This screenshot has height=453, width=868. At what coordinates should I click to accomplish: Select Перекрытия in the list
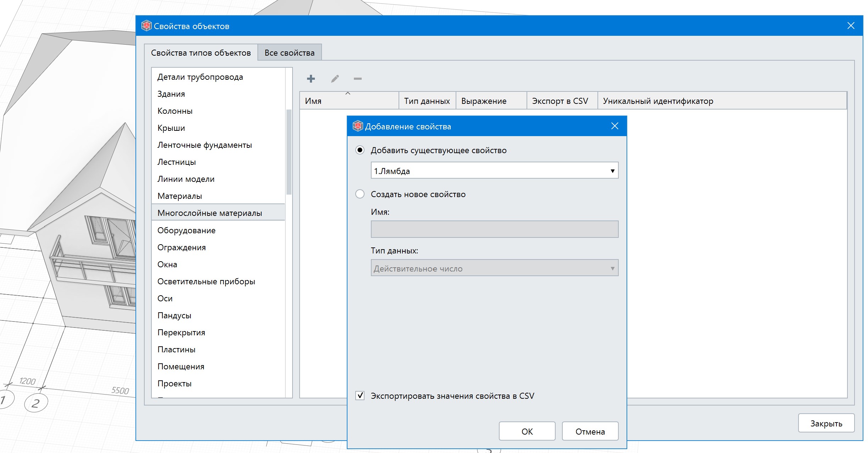click(x=218, y=332)
